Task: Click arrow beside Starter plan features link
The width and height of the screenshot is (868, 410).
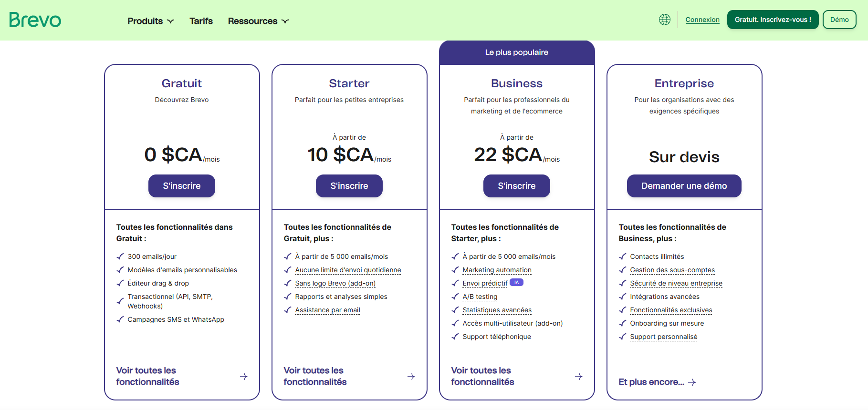Action: click(x=411, y=377)
